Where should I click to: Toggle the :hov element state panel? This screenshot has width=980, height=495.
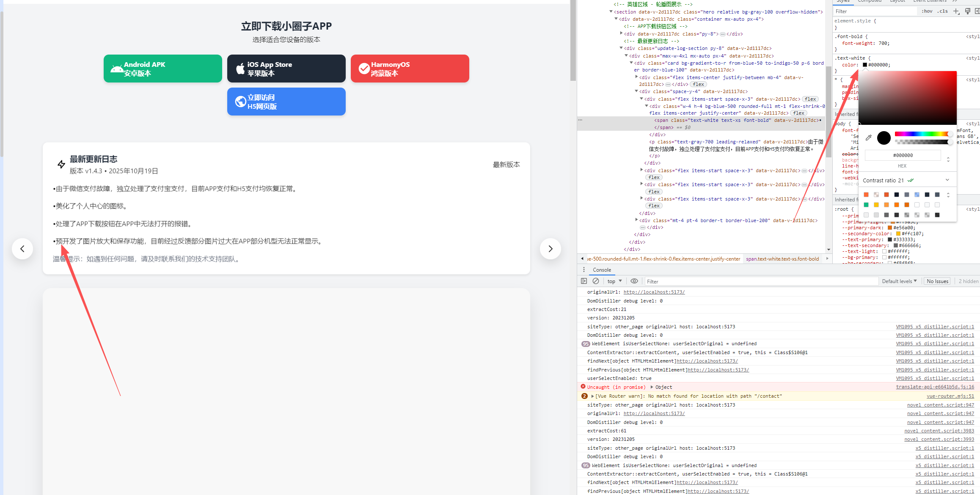(927, 11)
